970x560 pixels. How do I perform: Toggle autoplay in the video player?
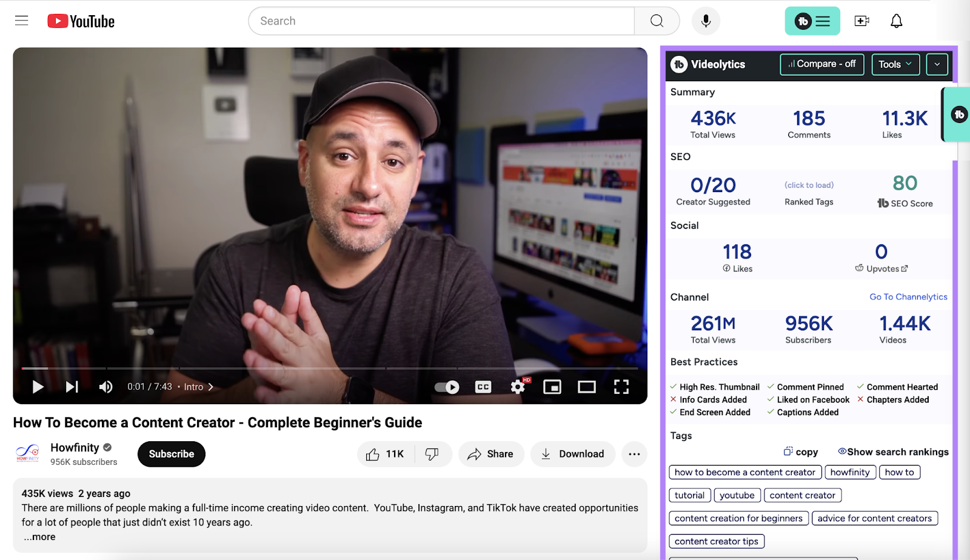446,387
